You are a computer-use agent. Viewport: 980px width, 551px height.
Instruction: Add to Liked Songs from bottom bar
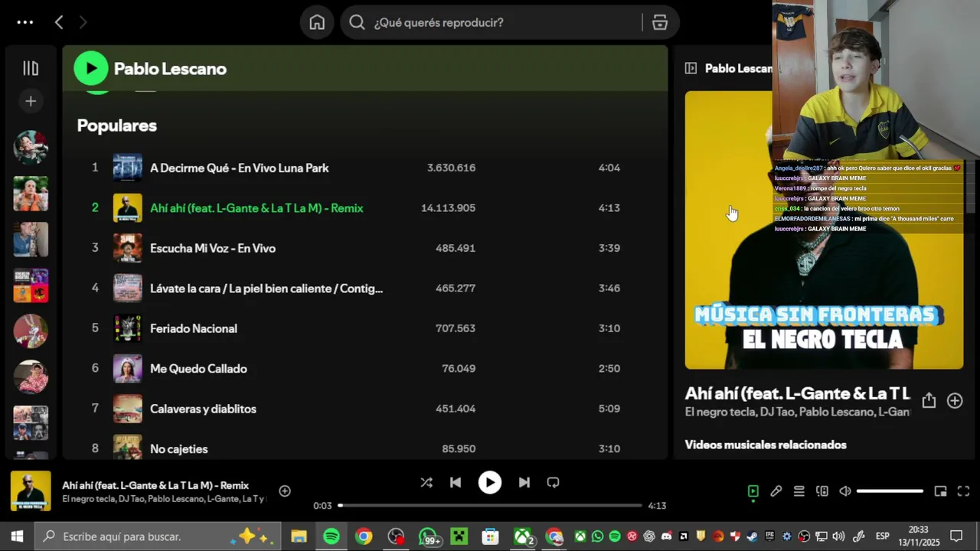click(285, 491)
